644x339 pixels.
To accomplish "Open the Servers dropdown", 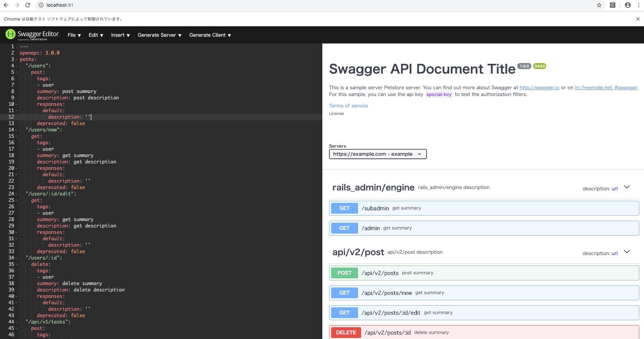I will coord(377,154).
